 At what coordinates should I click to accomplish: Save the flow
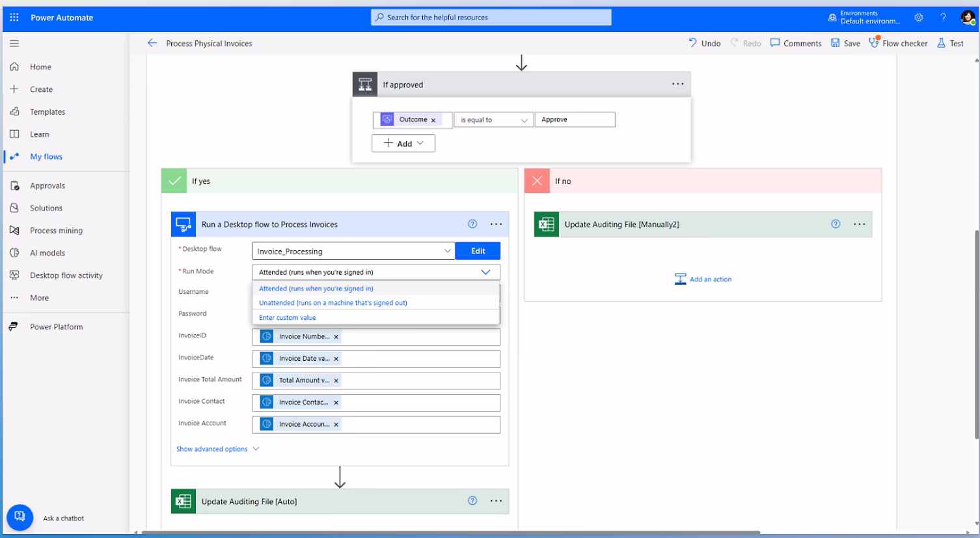click(845, 43)
